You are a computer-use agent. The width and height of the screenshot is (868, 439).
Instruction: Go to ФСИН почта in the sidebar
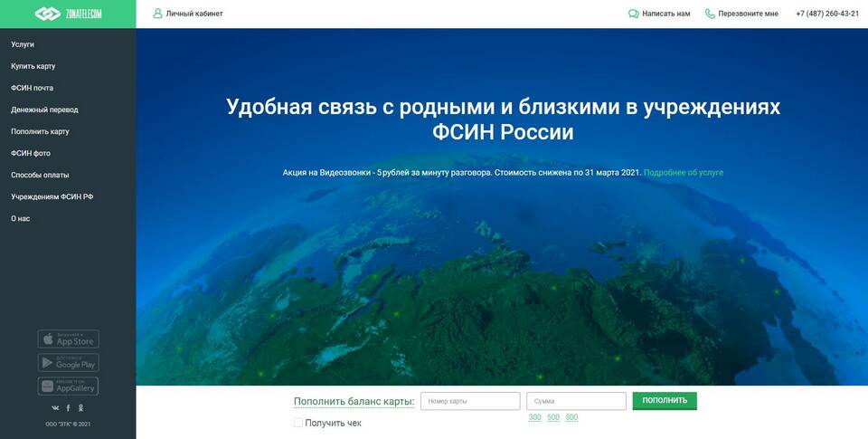click(x=33, y=88)
